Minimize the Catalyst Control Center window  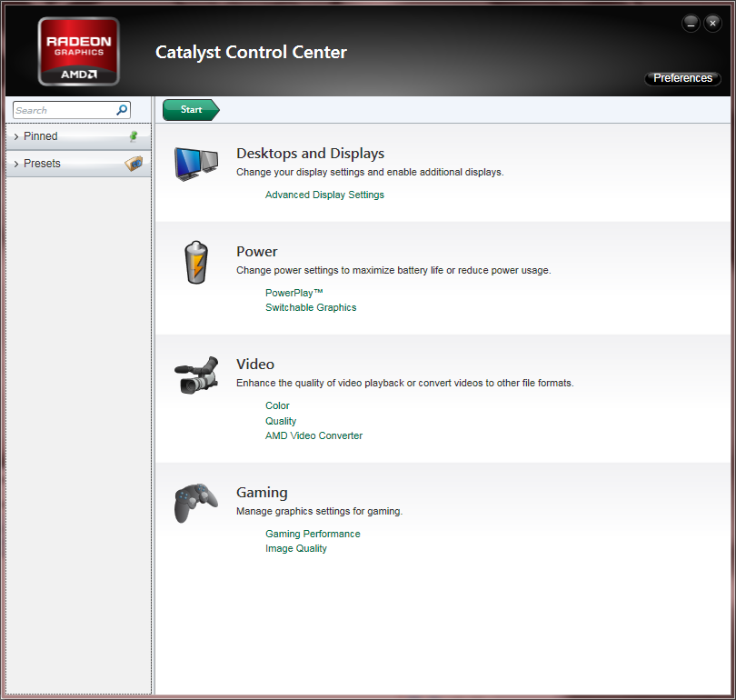691,23
